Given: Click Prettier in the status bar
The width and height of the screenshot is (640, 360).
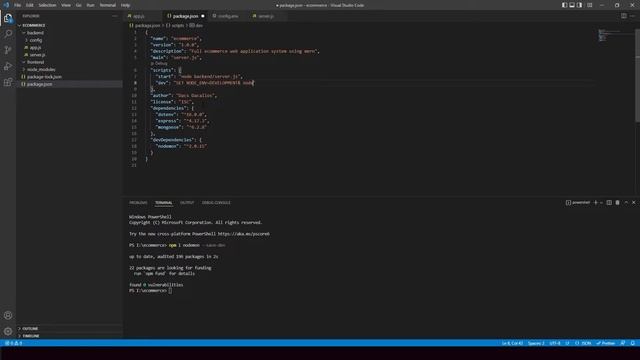Looking at the screenshot, I should (x=606, y=343).
